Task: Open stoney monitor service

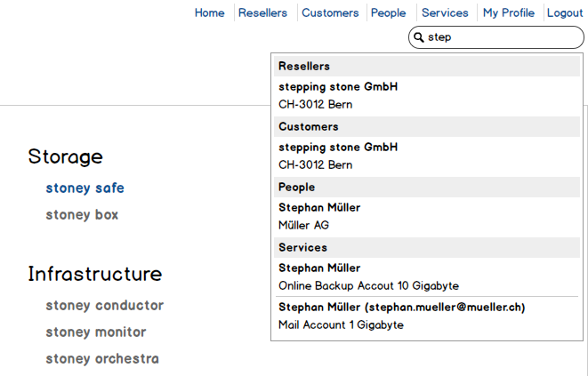Action: (96, 332)
